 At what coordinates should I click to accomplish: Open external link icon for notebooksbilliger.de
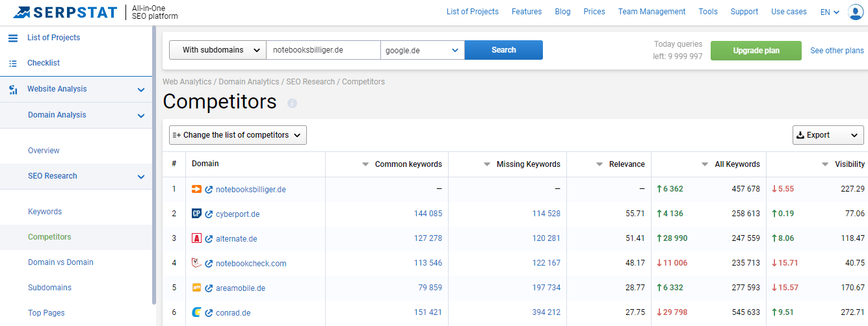(x=209, y=190)
